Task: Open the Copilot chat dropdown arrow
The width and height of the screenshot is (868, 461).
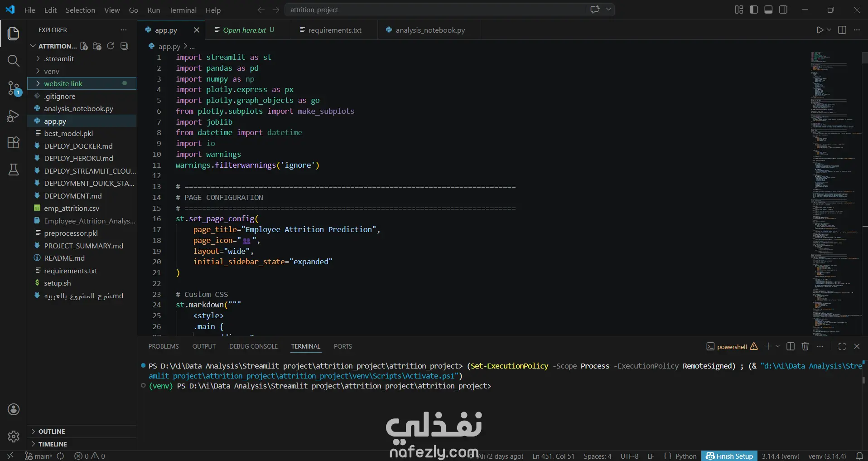Action: pos(608,10)
